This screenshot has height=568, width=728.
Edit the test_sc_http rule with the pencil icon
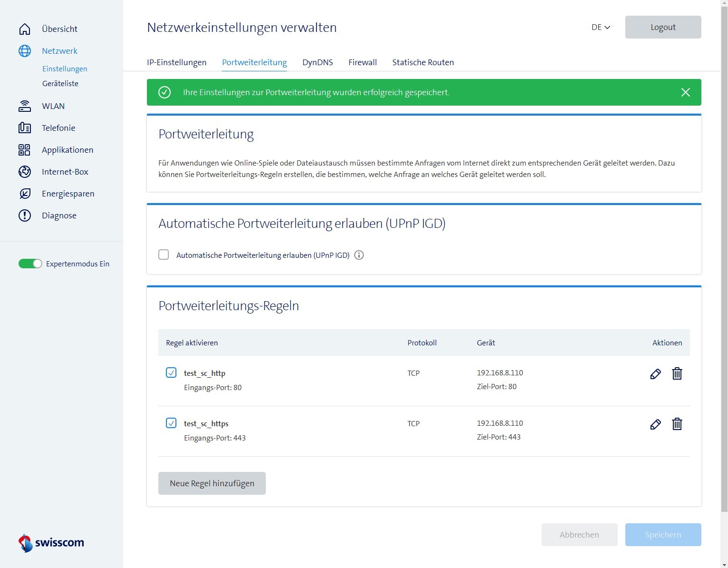[x=655, y=374]
